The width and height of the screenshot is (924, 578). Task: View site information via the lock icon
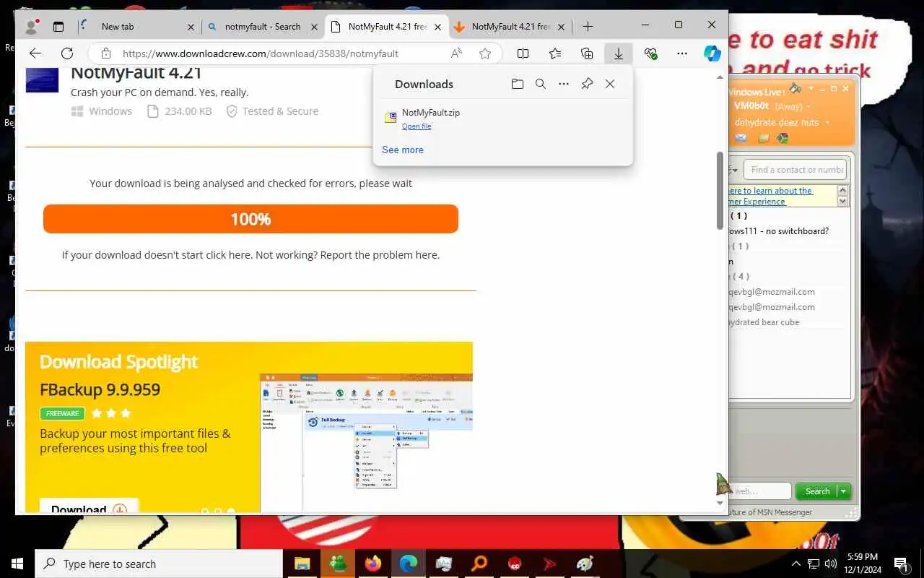point(106,53)
